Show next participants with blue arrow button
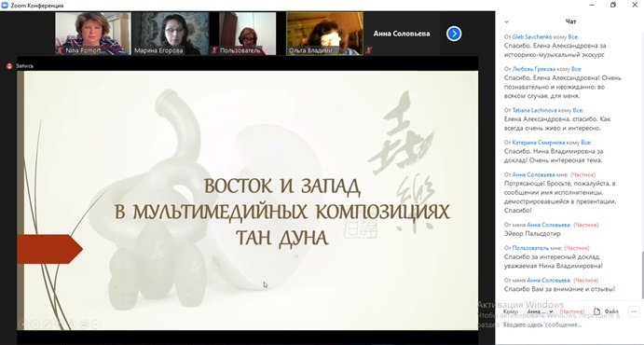Image resolution: width=644 pixels, height=345 pixels. [454, 34]
